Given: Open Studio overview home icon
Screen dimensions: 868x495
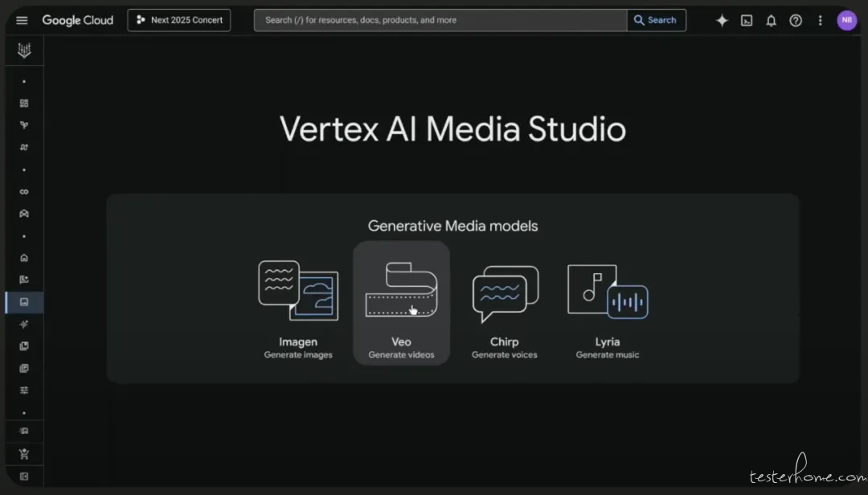Looking at the screenshot, I should [x=24, y=257].
